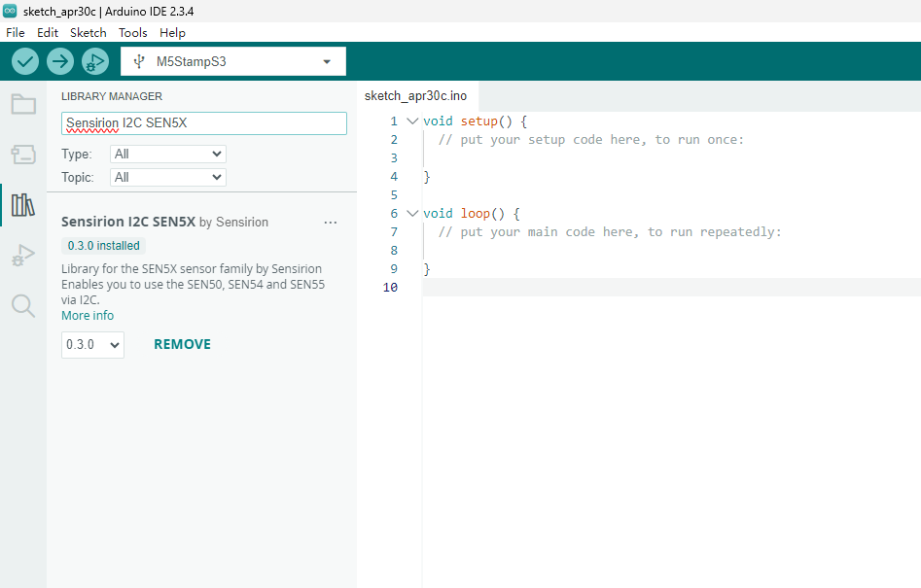
Task: Open the Sketch menu
Action: [x=89, y=33]
